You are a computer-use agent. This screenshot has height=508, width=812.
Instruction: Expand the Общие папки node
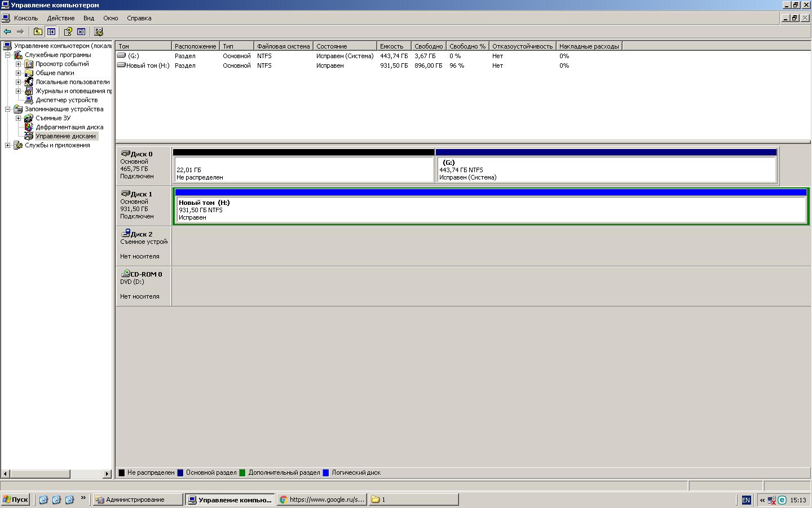(x=18, y=73)
